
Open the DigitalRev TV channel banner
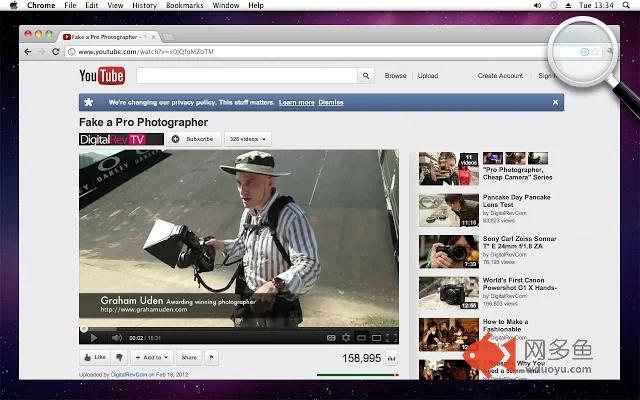pos(121,139)
